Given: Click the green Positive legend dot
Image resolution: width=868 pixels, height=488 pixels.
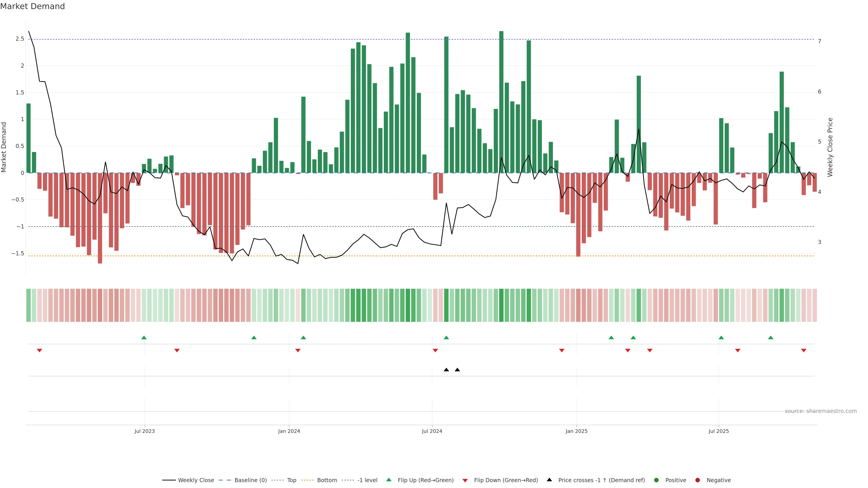Looking at the screenshot, I should pyautogui.click(x=656, y=480).
